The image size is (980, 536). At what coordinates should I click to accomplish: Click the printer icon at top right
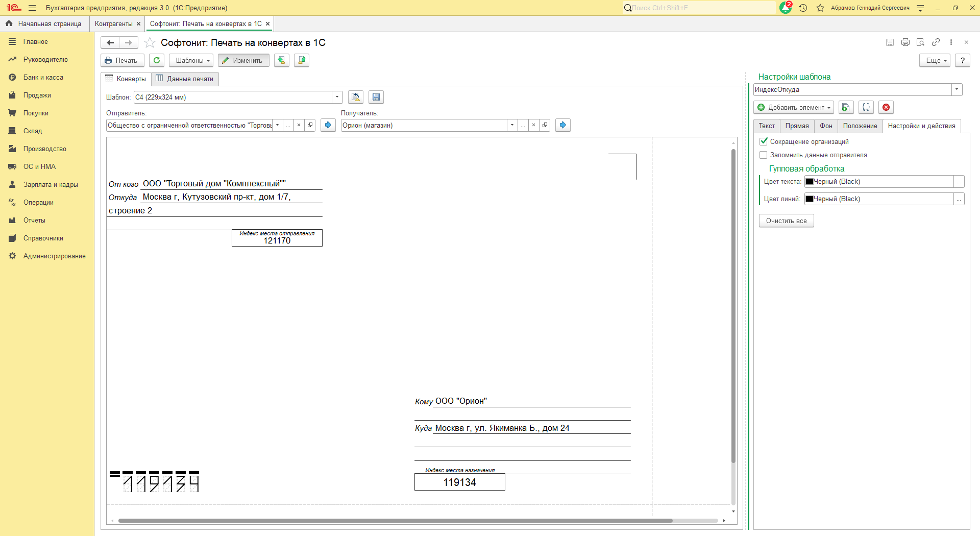pyautogui.click(x=905, y=42)
